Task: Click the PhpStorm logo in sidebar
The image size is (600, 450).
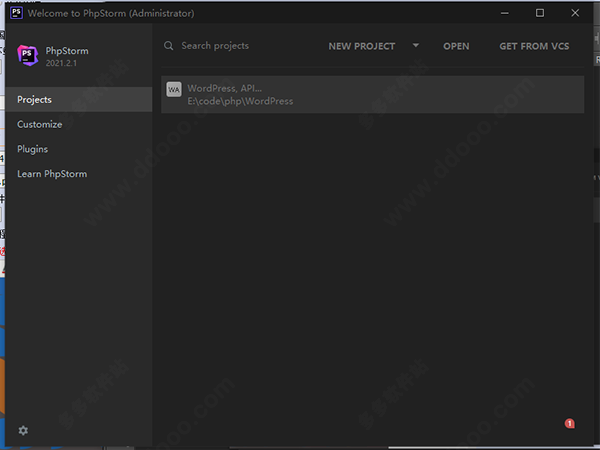Action: [x=28, y=55]
